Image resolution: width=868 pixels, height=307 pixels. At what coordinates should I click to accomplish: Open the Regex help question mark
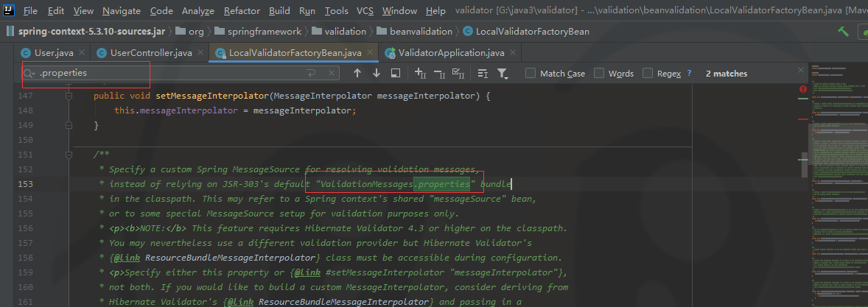point(689,73)
